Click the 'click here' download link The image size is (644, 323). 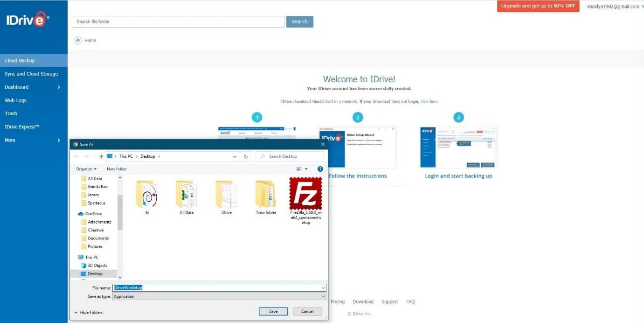pyautogui.click(x=429, y=101)
